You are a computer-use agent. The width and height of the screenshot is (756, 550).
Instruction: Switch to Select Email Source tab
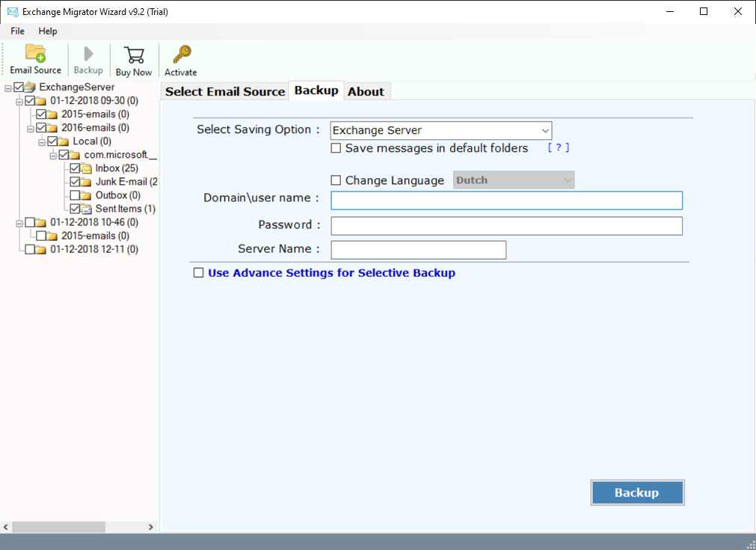click(x=224, y=91)
